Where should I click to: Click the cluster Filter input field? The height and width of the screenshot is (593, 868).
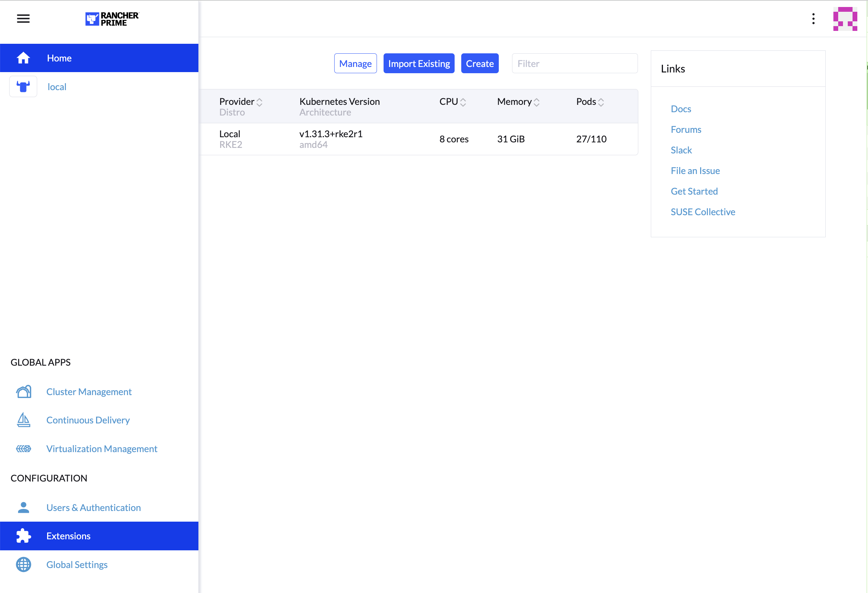point(575,63)
